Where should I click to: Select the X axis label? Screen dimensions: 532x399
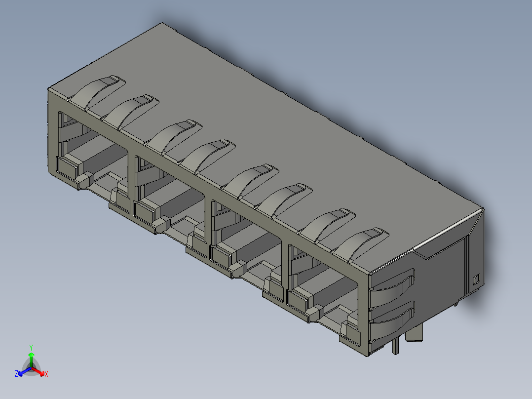[x=46, y=374]
